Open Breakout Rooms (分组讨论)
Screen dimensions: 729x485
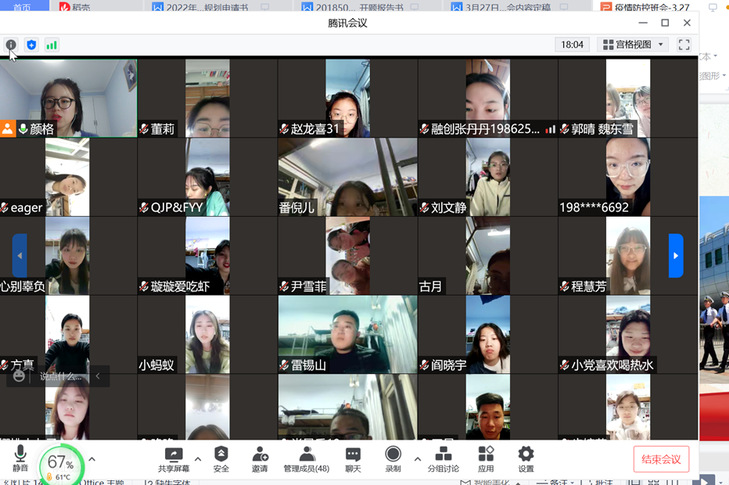[x=443, y=458]
